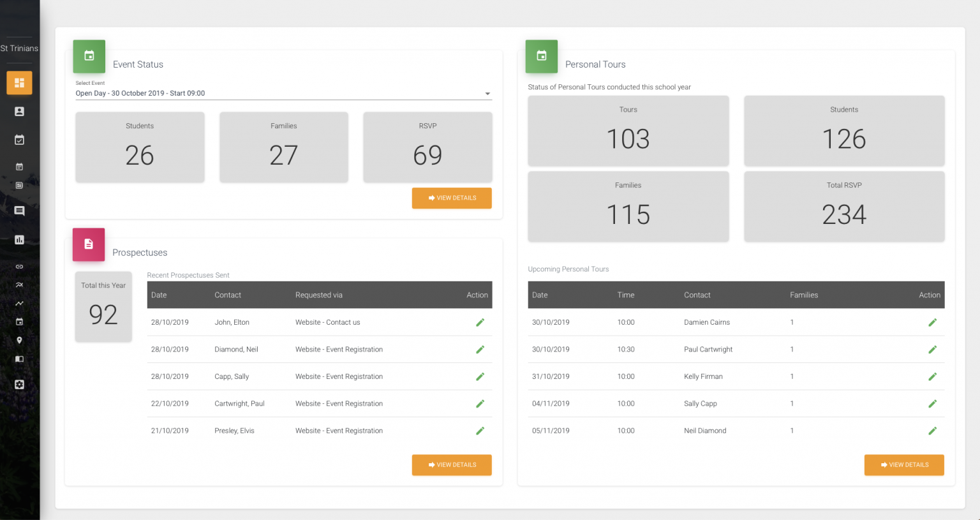980x520 pixels.
Task: Click the messages chat icon in sidebar
Action: click(x=19, y=211)
